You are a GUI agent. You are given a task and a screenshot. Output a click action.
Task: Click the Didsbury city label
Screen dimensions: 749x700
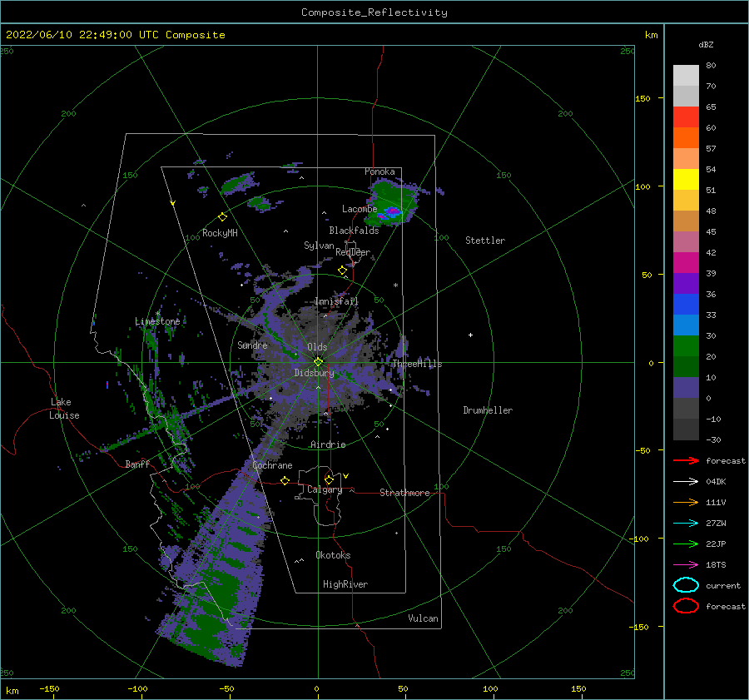click(x=315, y=373)
